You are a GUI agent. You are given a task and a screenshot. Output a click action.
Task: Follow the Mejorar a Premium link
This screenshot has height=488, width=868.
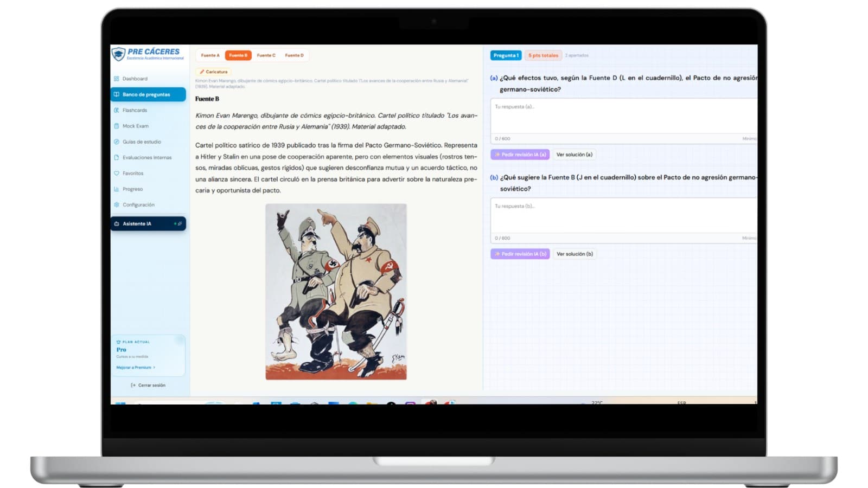click(x=136, y=368)
